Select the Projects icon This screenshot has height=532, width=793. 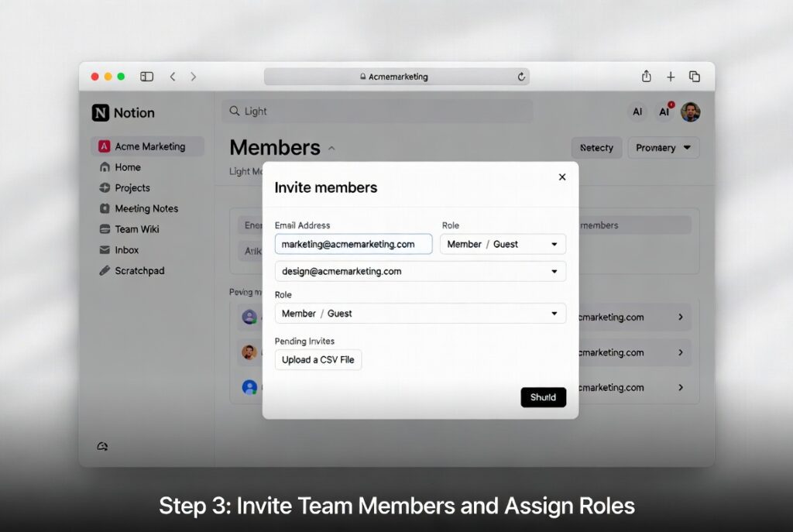(104, 187)
